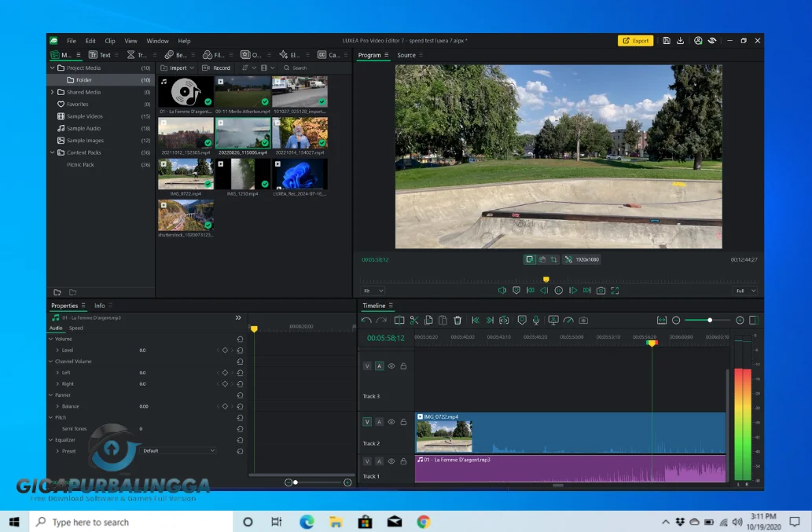Click the fullscreen preview icon
This screenshot has width=812, height=532.
(x=615, y=291)
